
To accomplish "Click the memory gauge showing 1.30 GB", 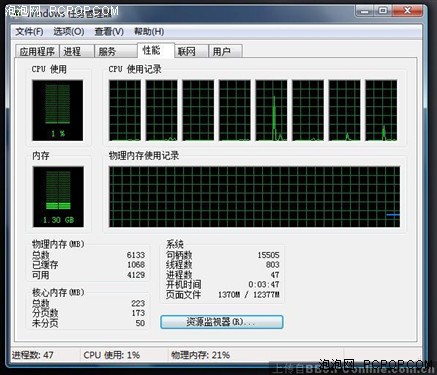I will [58, 197].
